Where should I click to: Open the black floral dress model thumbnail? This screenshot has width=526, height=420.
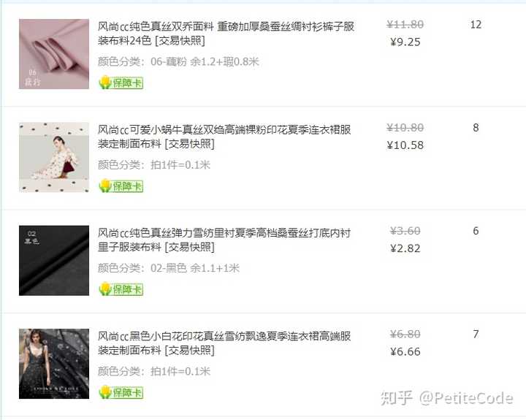coord(54,364)
